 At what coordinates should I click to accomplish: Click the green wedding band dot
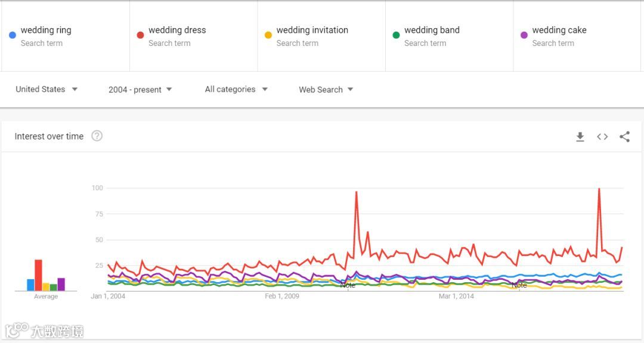396,35
